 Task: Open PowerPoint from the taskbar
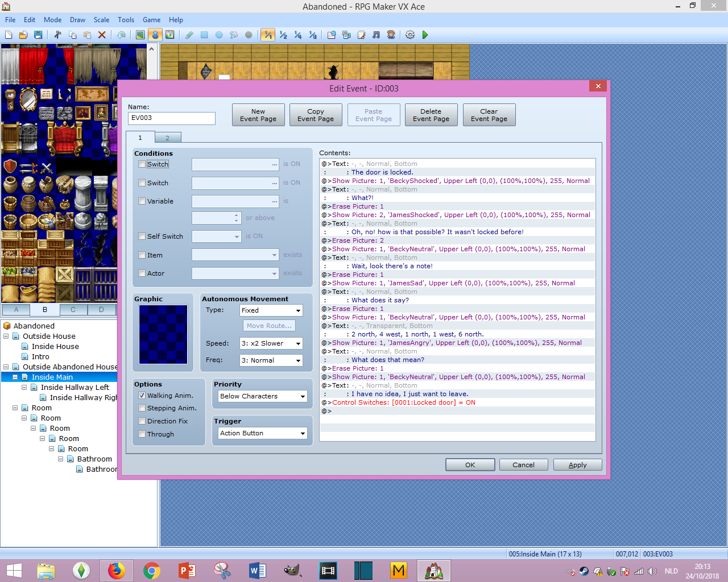click(187, 571)
